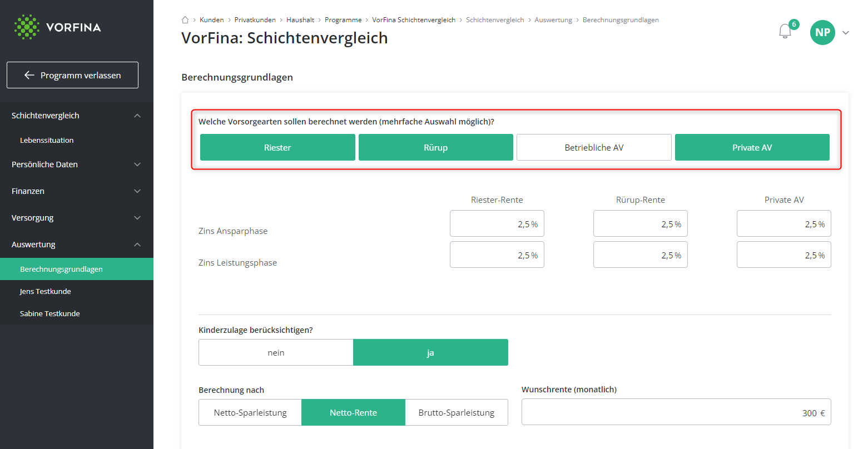Collapse the Schichtenvergleich section
The height and width of the screenshot is (449, 868).
[x=77, y=116]
